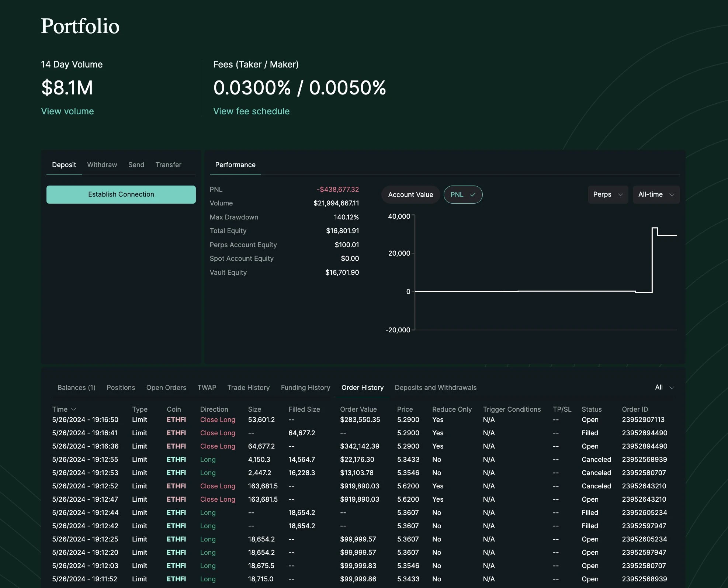Click the Withdraw tab icon

[x=101, y=165]
